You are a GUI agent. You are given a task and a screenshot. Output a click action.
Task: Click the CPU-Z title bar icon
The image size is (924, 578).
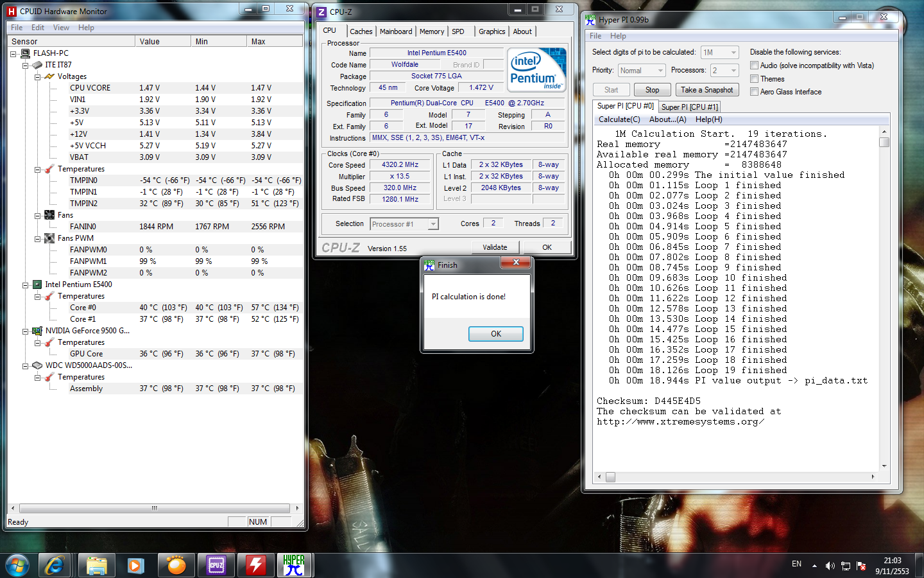tap(321, 12)
